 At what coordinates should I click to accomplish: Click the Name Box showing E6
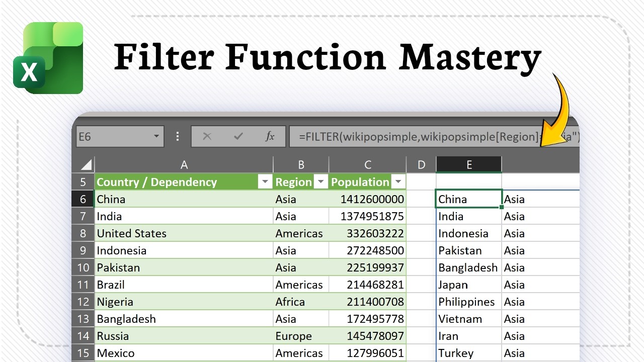(120, 136)
